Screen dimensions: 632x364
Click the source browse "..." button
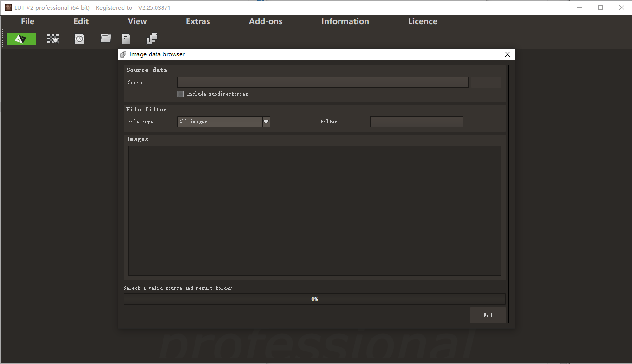pos(486,83)
